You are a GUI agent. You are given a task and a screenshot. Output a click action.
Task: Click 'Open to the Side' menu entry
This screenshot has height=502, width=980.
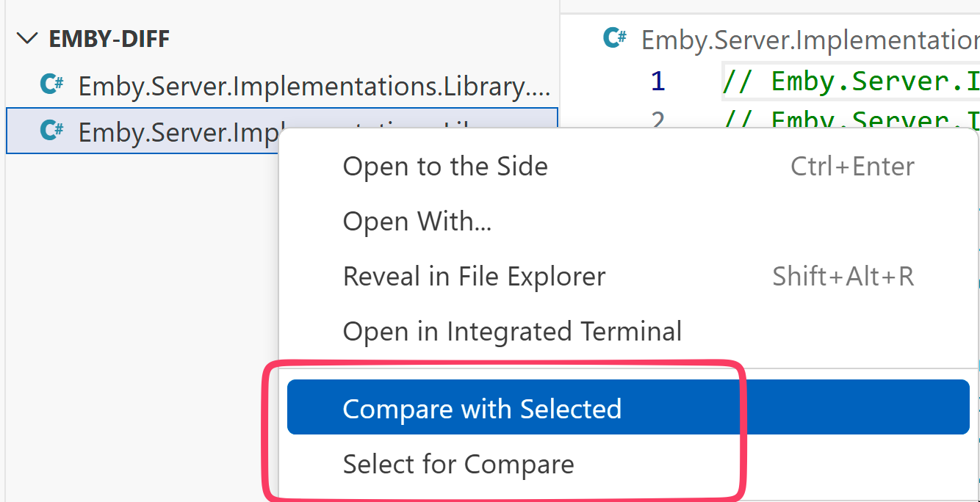pyautogui.click(x=445, y=166)
